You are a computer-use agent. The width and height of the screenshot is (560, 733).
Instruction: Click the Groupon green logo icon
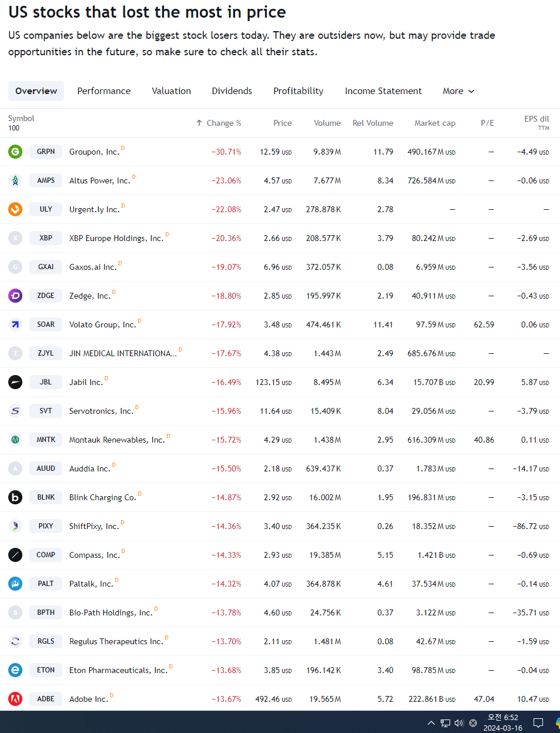click(15, 152)
